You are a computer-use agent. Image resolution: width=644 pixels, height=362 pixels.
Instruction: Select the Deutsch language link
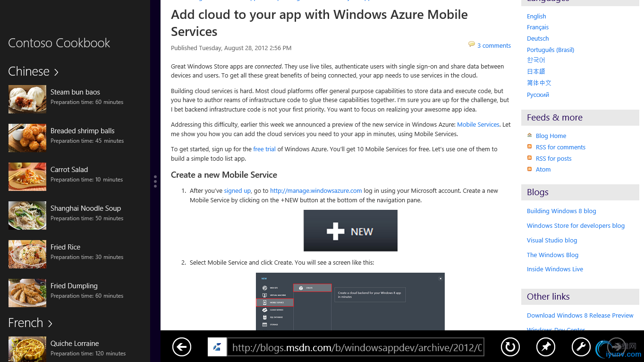538,39
